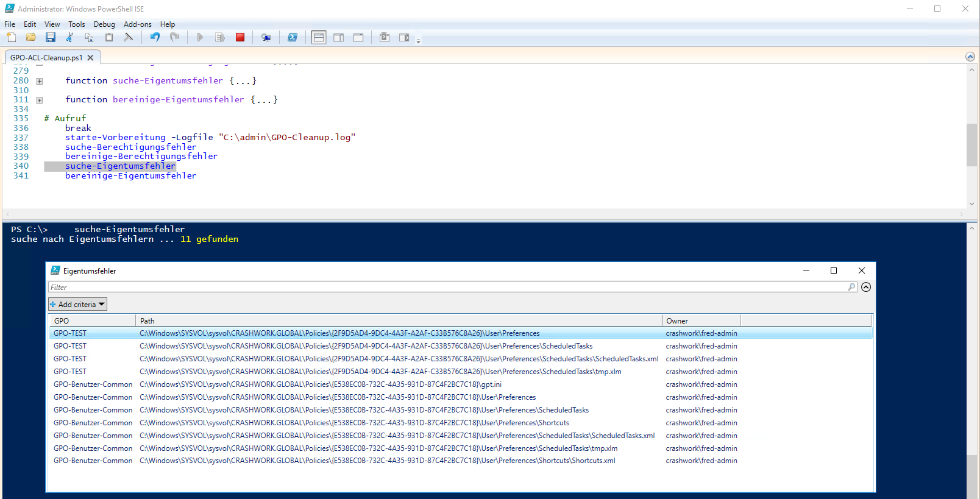This screenshot has width=980, height=499.
Task: Open the View menu
Action: click(52, 24)
